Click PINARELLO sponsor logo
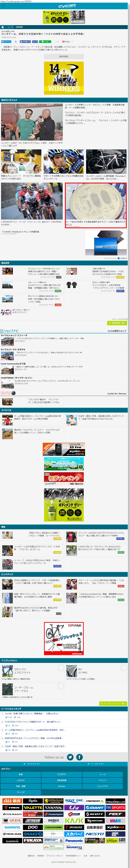130x868 pixels. point(115,801)
